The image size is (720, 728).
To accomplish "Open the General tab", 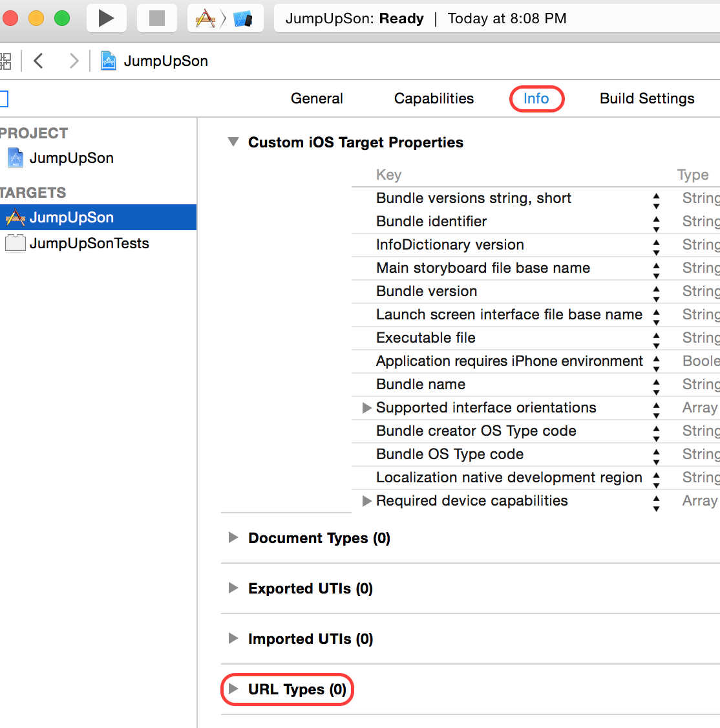I will pos(317,98).
